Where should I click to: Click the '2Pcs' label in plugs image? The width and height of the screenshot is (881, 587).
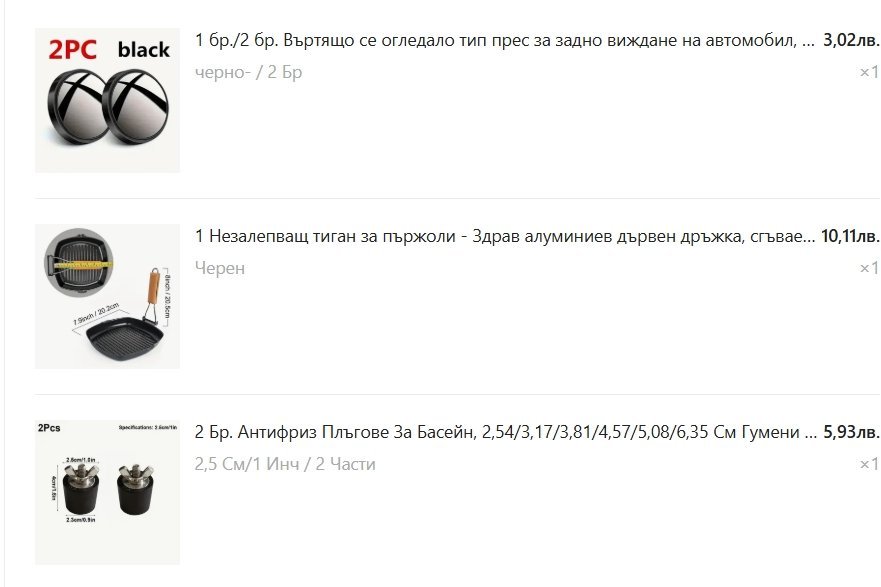point(49,428)
